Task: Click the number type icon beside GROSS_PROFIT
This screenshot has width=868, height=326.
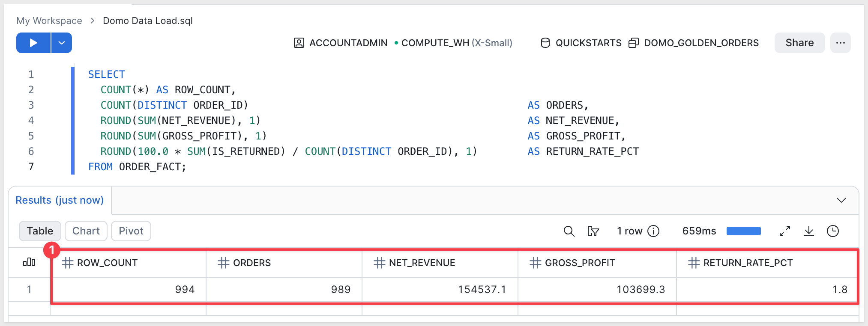Action: point(536,263)
